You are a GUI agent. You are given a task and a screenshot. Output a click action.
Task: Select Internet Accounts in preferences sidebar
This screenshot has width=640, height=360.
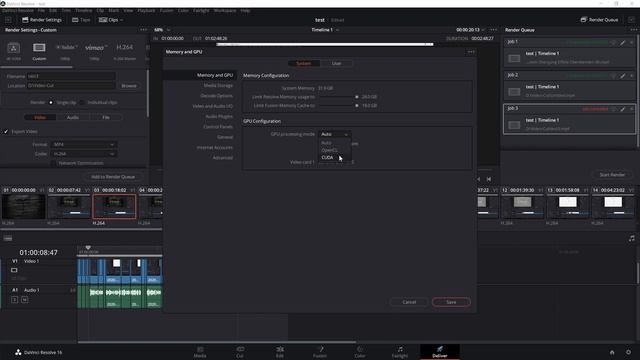pyautogui.click(x=215, y=147)
